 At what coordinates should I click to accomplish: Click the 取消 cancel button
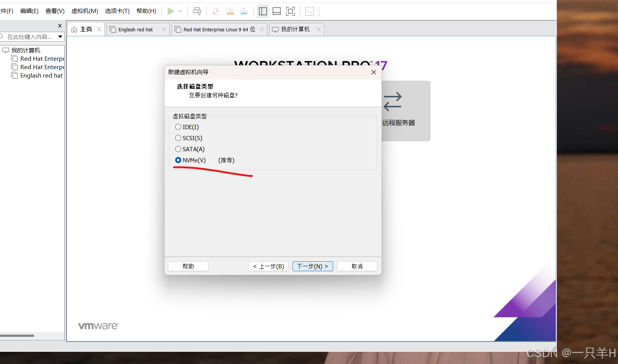click(357, 266)
